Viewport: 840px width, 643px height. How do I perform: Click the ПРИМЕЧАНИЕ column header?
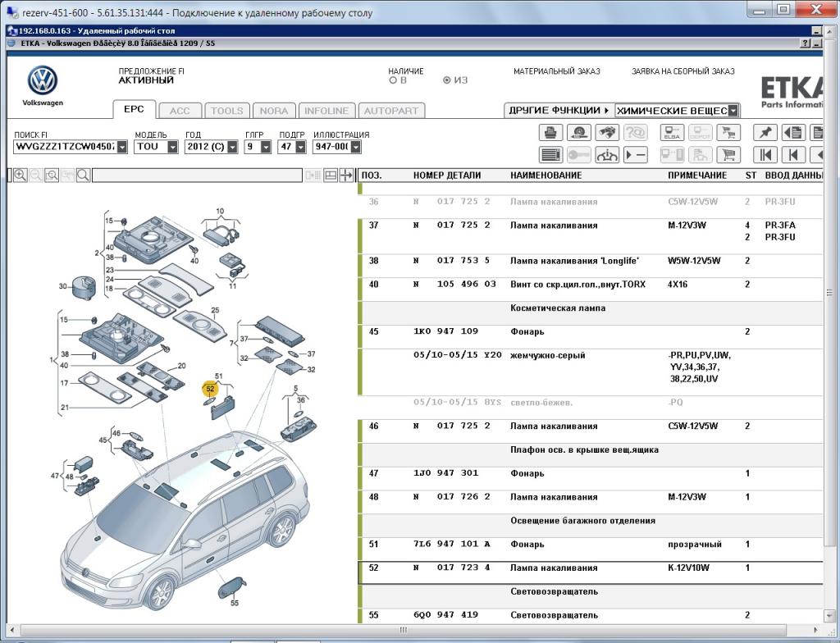[697, 176]
